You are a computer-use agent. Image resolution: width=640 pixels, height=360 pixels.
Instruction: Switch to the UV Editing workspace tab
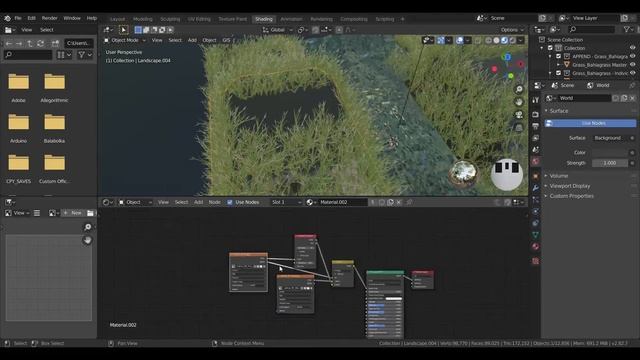click(199, 19)
